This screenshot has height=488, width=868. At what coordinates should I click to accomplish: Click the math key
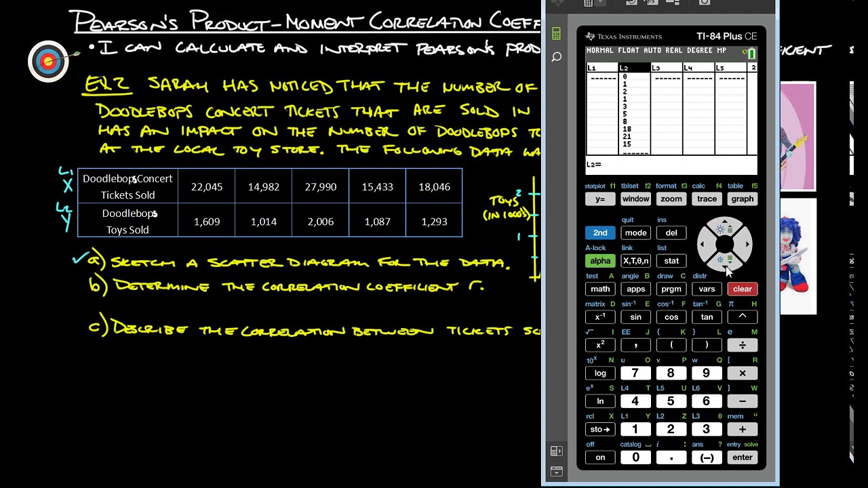(600, 289)
